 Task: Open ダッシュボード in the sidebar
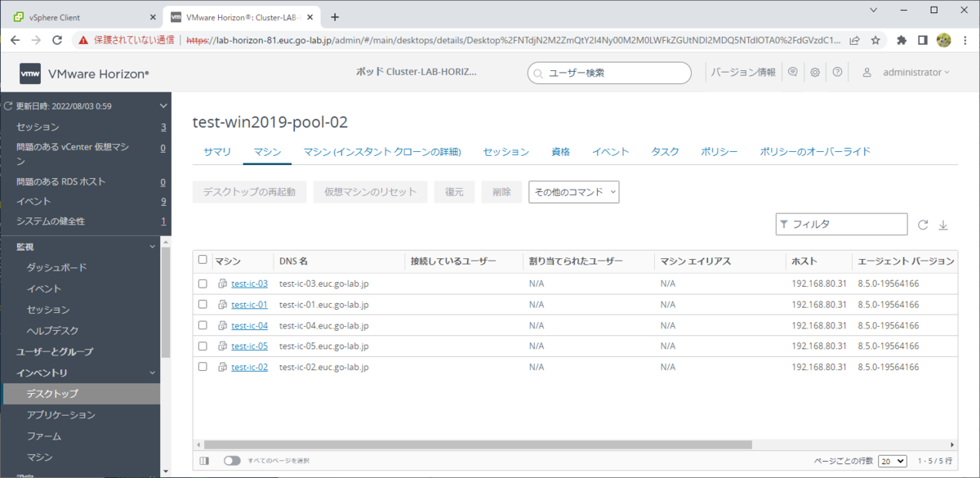pos(56,267)
